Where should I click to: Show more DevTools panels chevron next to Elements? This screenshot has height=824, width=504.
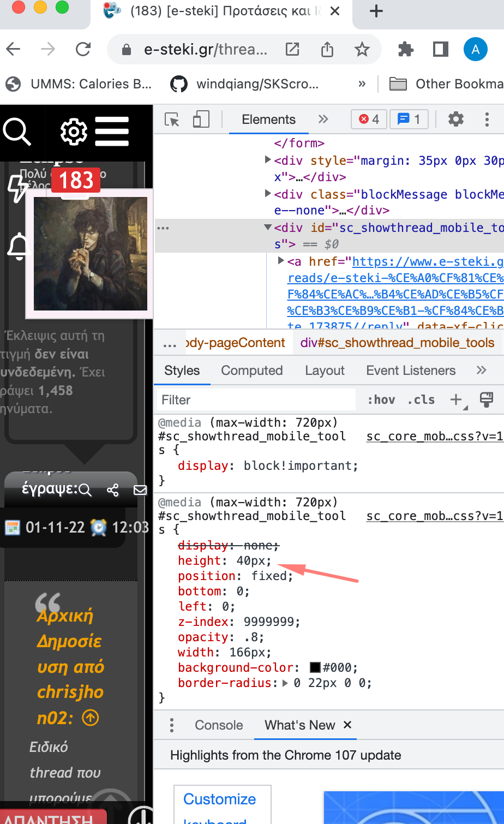coord(323,119)
